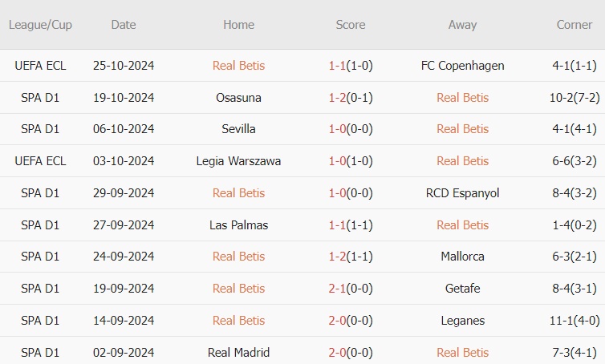
Task: Open the score of the 25-10-2024 match
Action: tap(351, 66)
